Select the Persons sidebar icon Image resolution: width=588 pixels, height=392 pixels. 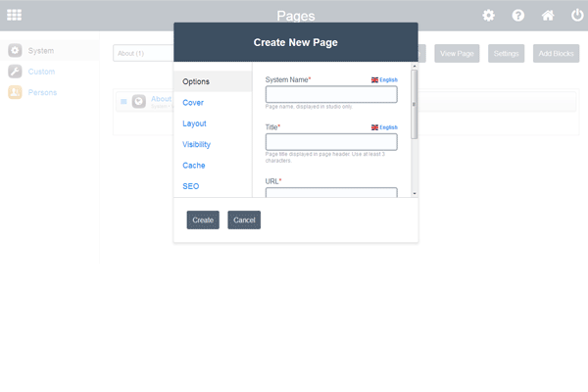pos(15,92)
